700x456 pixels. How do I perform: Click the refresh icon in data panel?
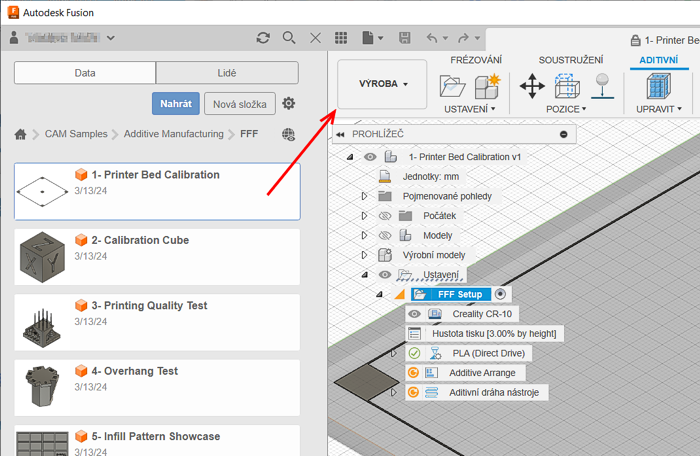pos(263,38)
